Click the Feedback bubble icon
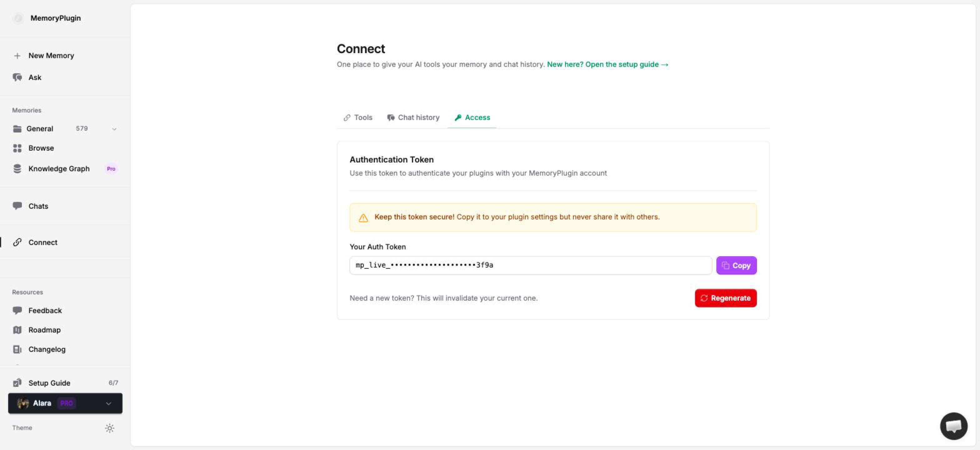Screen dimensions: 980x450 [17, 310]
